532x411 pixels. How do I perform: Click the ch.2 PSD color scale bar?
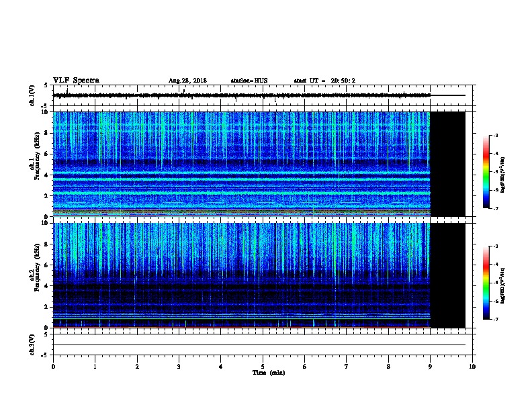(x=486, y=283)
